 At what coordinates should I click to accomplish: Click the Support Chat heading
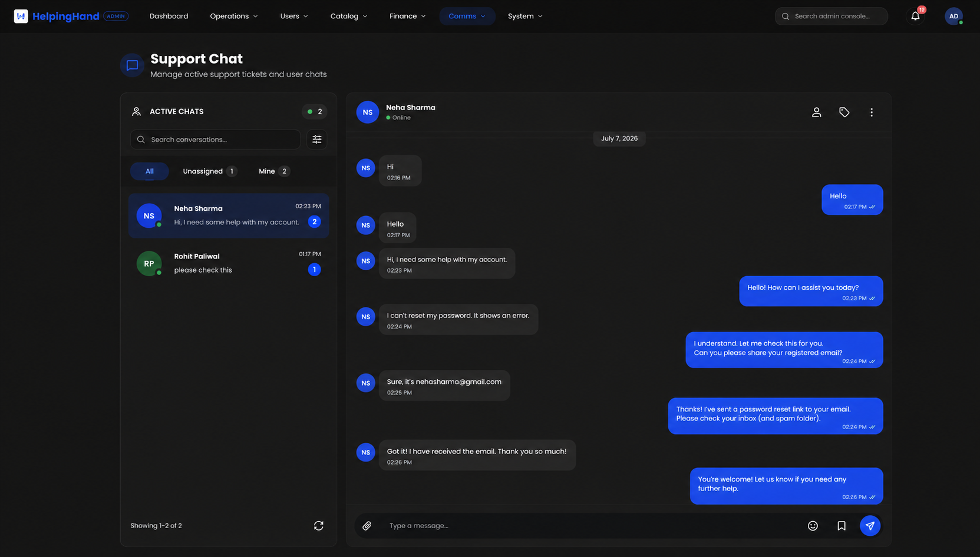point(196,59)
